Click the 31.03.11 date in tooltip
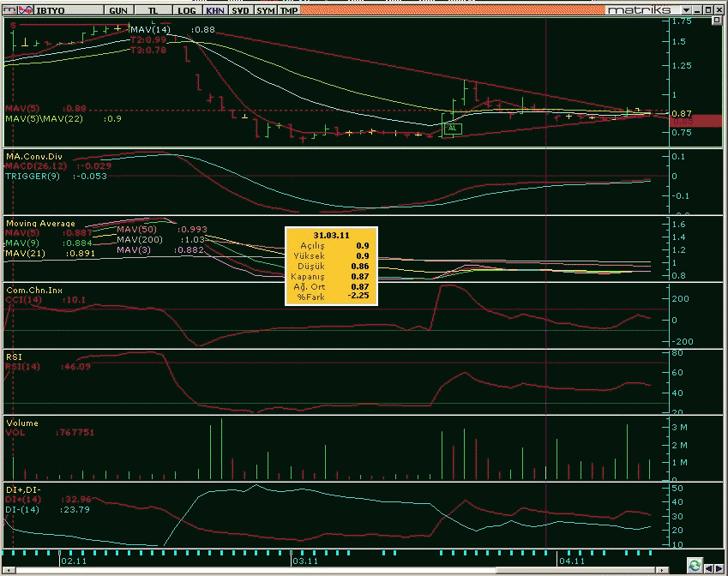This screenshot has width=728, height=576. 331,236
